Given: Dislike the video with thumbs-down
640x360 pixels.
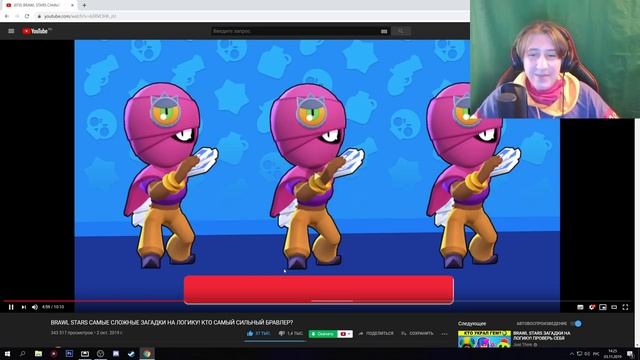Looking at the screenshot, I should tap(282, 333).
